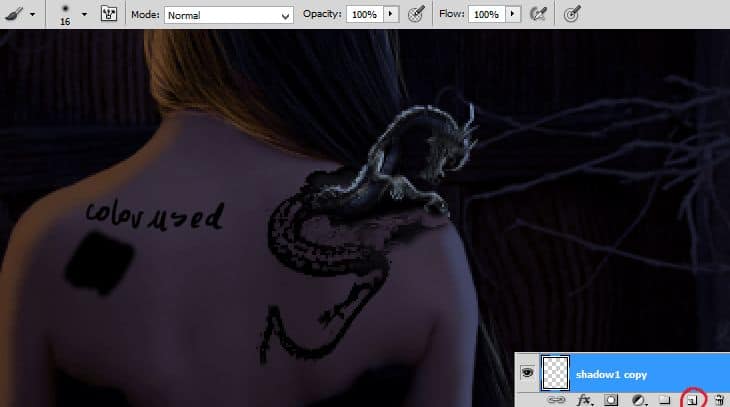Create a new layer group

pos(663,399)
